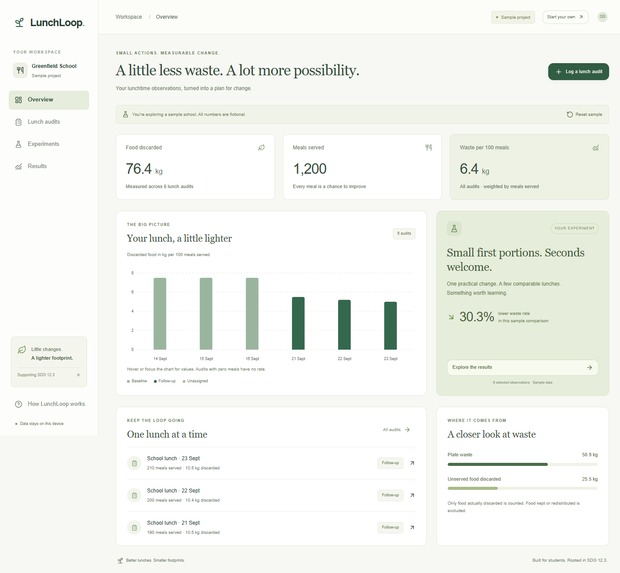Open the Lunch audits sidebar item

(49, 122)
